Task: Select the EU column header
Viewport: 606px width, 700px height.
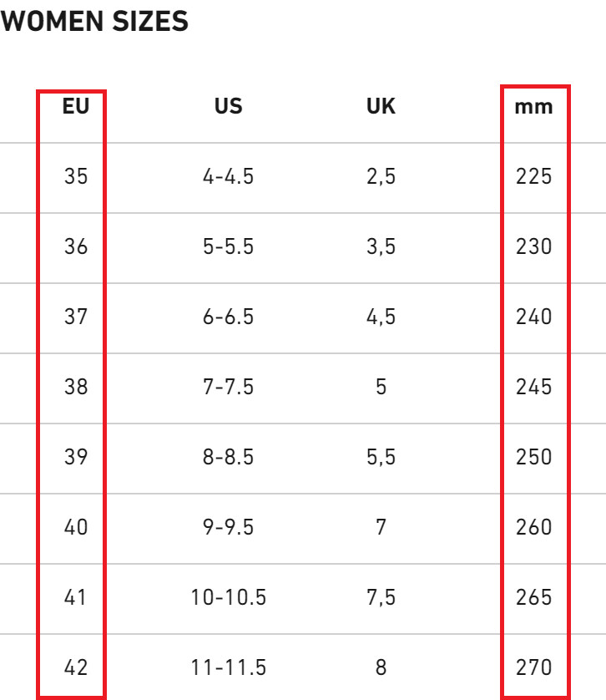Action: tap(75, 107)
